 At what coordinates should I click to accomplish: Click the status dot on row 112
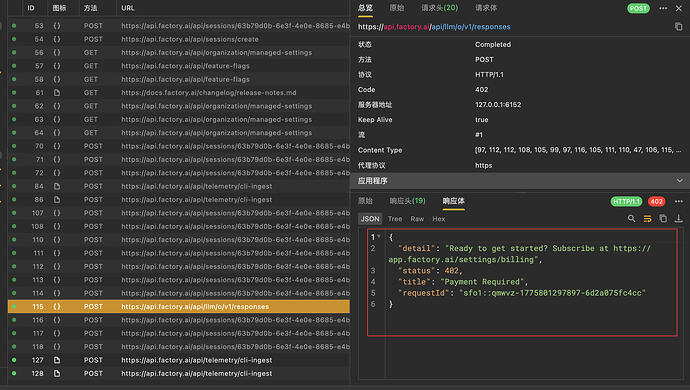pos(14,266)
